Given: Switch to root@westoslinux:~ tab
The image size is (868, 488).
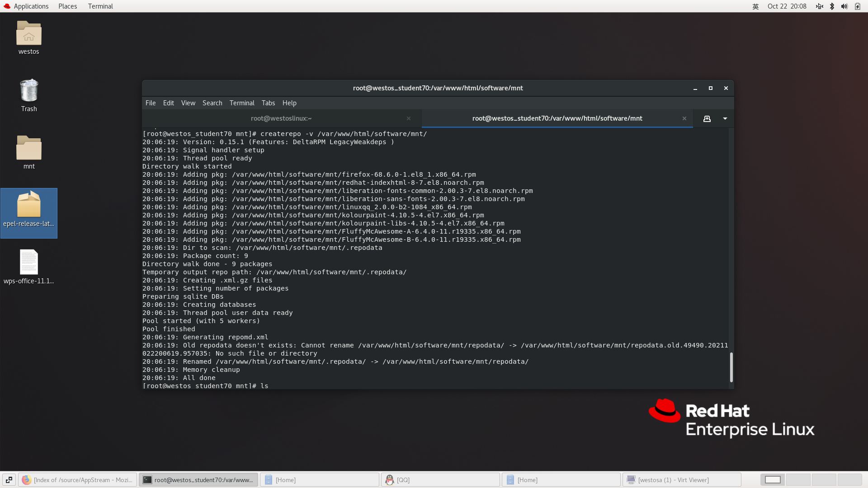Looking at the screenshot, I should (x=281, y=118).
